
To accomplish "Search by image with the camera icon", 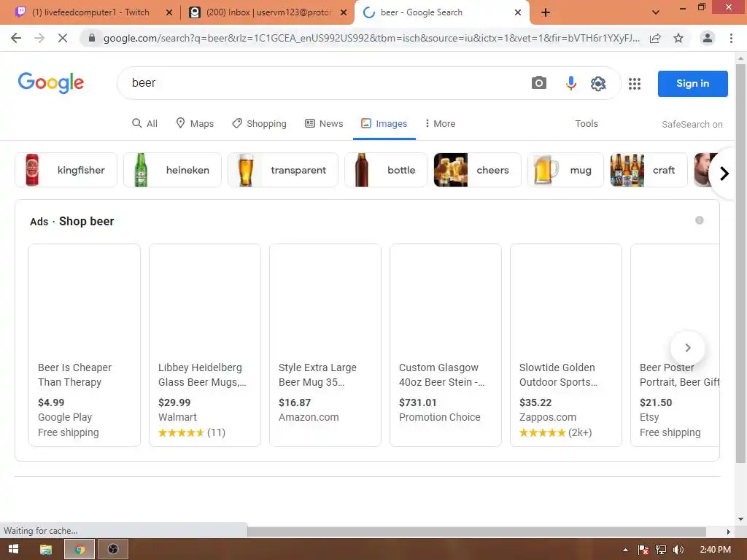I will [x=539, y=83].
